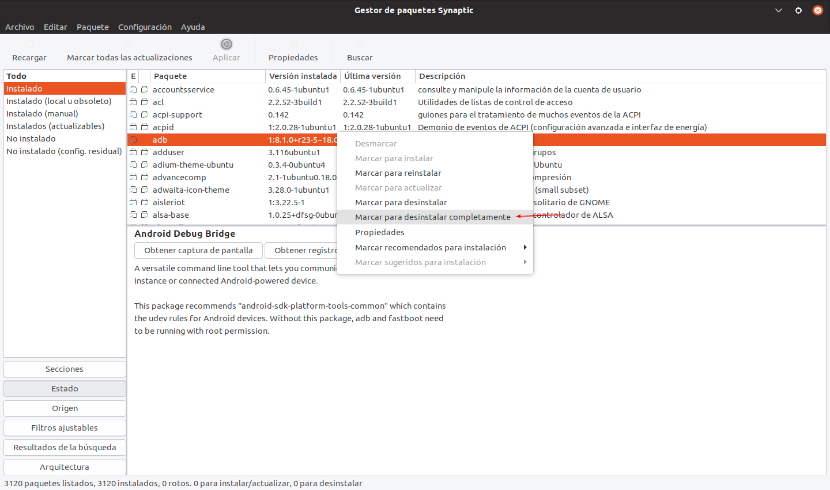Toggle the status checkbox for acpid package
The height and width of the screenshot is (490, 830).
pyautogui.click(x=134, y=127)
